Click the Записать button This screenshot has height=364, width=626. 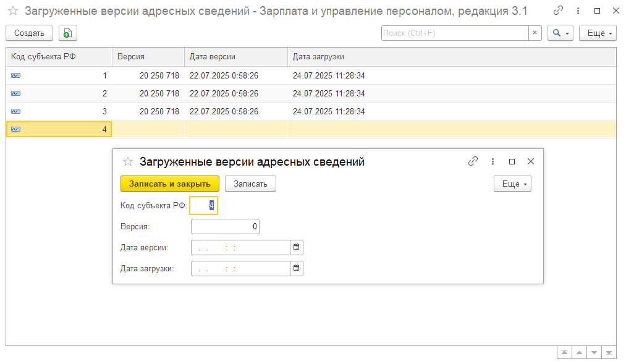[x=250, y=184]
